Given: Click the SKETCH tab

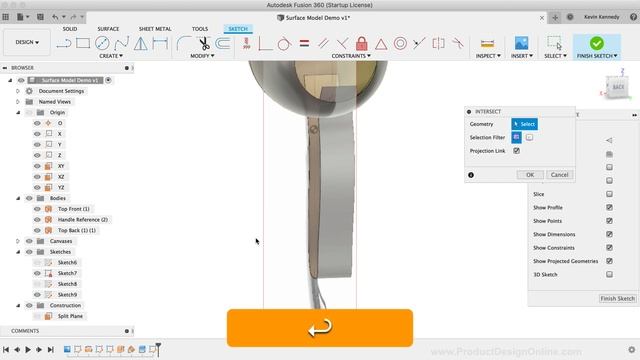Looking at the screenshot, I should pos(238,29).
